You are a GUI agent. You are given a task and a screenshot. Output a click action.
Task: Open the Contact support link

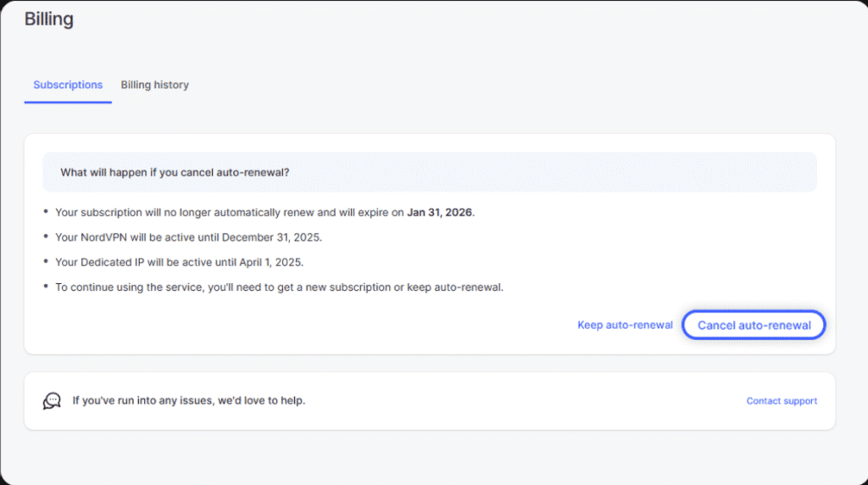tap(782, 401)
